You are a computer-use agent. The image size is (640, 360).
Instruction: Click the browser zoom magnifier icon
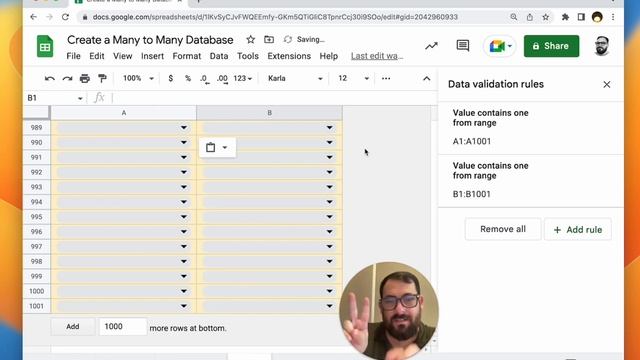coord(513,17)
